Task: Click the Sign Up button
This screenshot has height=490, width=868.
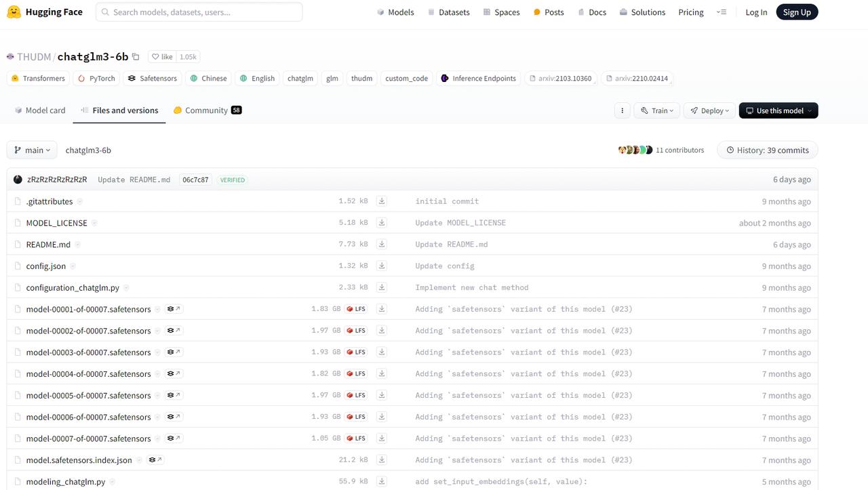Action: tap(797, 12)
